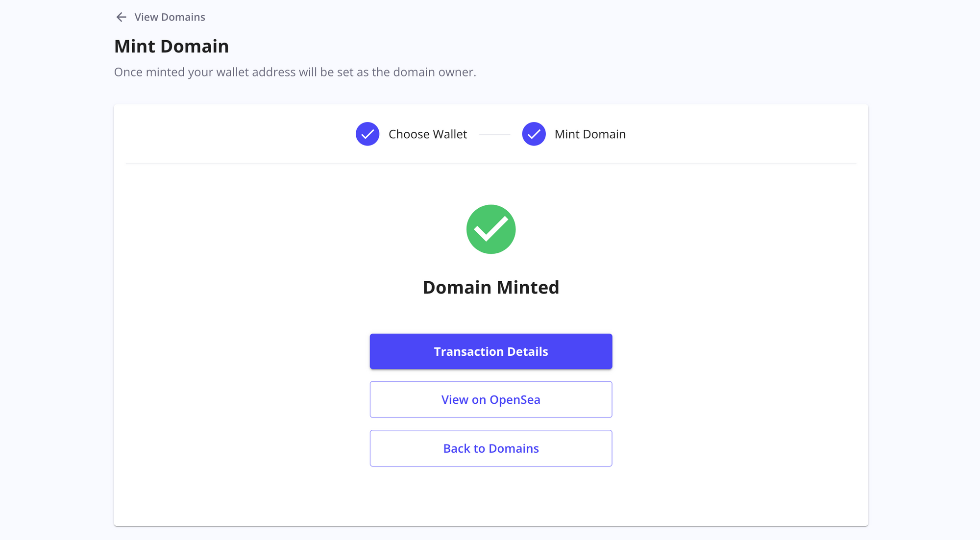The height and width of the screenshot is (540, 980).
Task: Click the left-pointing arrow near View Domains
Action: click(121, 17)
